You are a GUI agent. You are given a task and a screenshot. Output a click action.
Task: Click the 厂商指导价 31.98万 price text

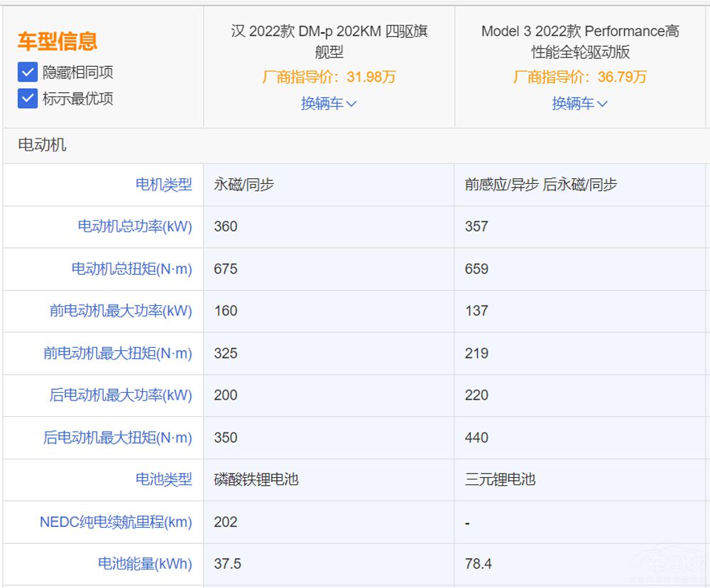(329, 77)
